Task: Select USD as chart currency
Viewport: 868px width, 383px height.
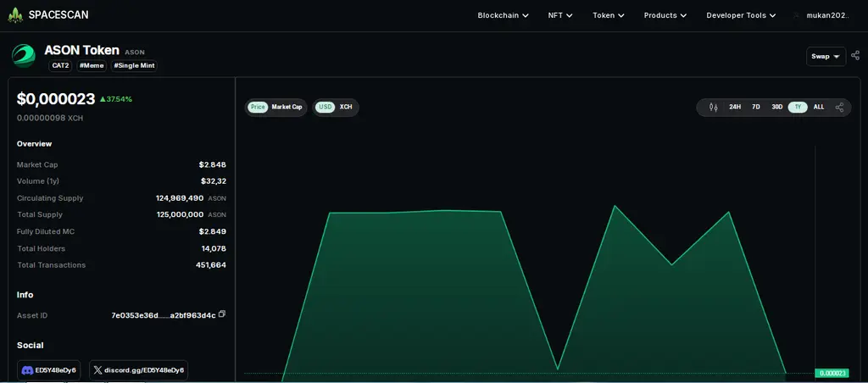Action: [325, 107]
